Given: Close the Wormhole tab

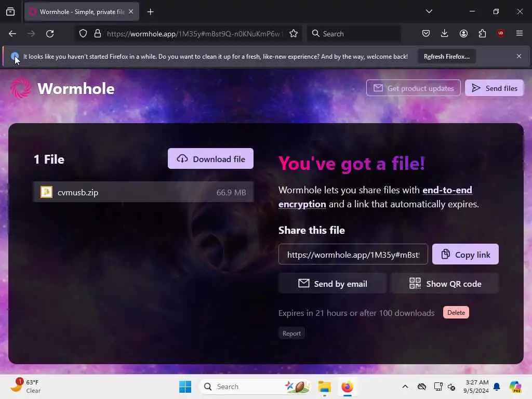Looking at the screenshot, I should pyautogui.click(x=131, y=12).
